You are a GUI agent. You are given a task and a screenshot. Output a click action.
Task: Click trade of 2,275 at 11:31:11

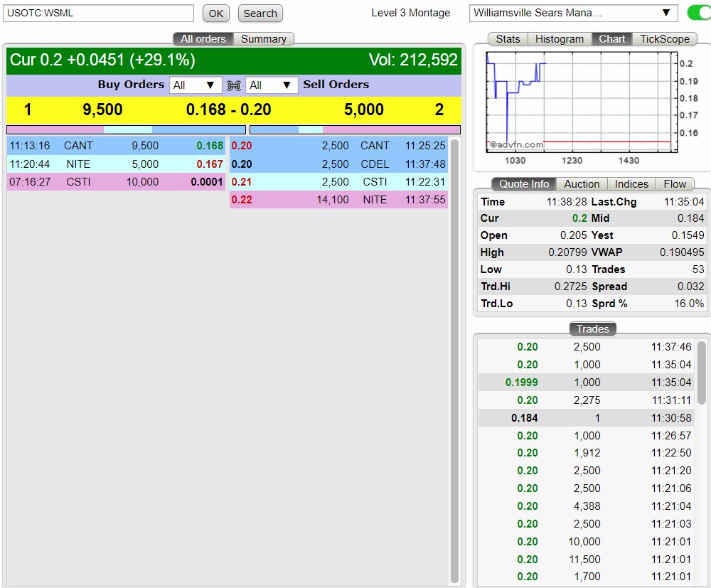point(587,400)
